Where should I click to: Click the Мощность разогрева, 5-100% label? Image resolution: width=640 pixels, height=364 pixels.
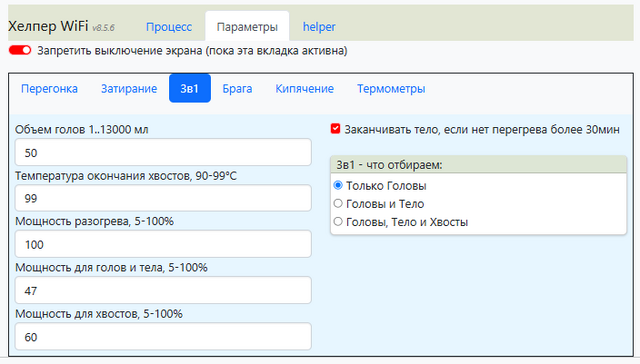point(94,221)
